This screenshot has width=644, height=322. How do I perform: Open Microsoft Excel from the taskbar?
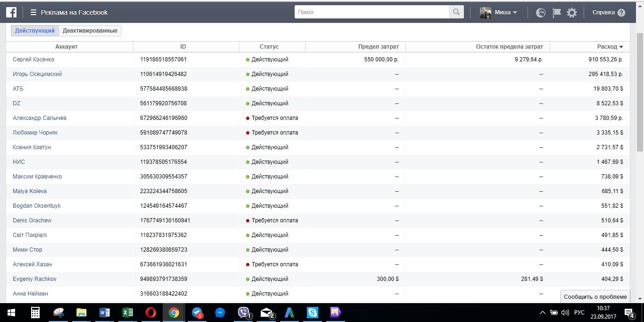[x=128, y=313]
